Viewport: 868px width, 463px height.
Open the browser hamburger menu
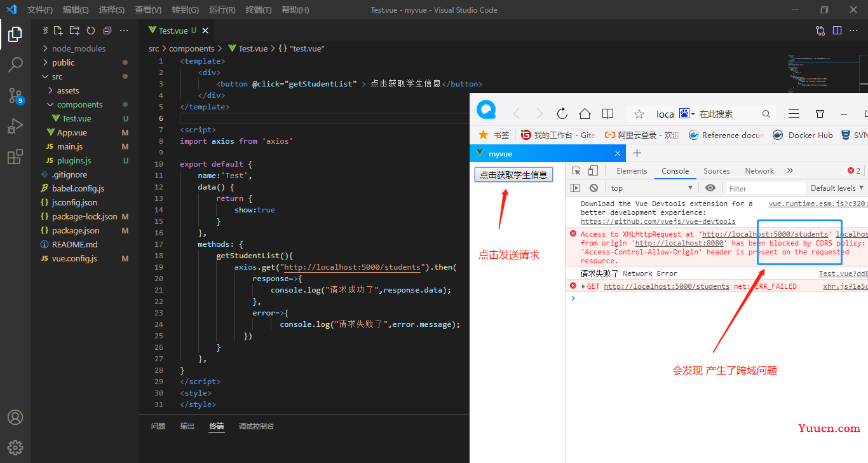pyautogui.click(x=794, y=114)
